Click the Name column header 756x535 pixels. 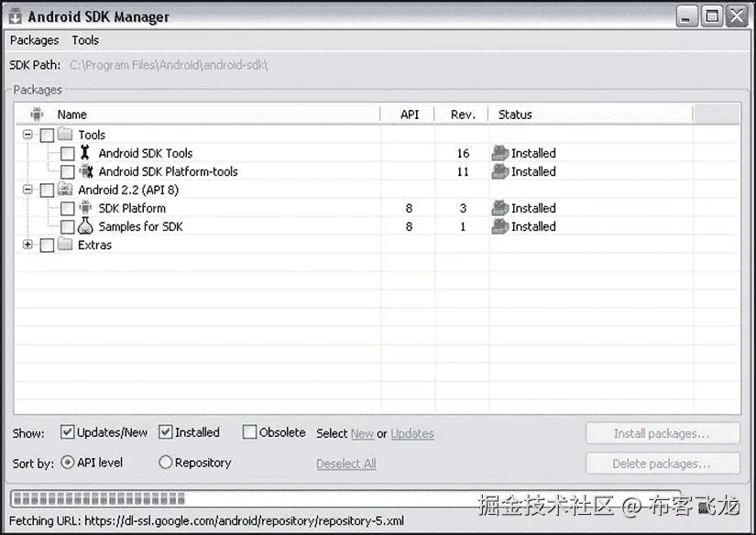[x=198, y=115]
